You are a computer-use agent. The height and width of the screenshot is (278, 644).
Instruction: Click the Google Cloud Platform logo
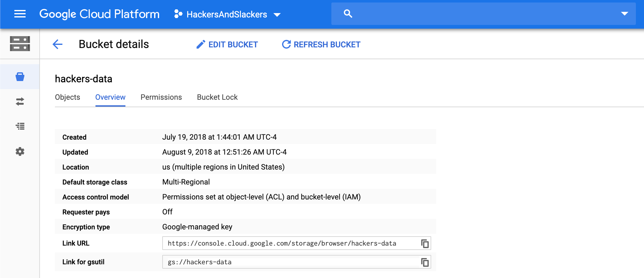(x=99, y=14)
